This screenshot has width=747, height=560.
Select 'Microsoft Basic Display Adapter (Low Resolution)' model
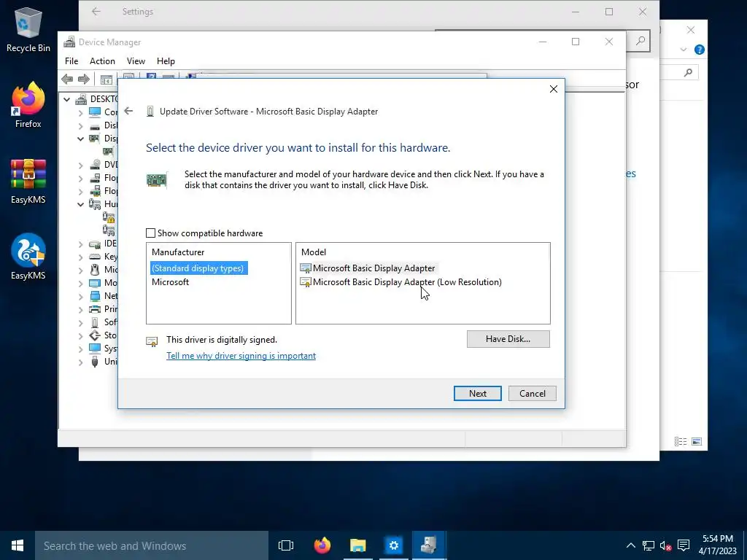401,282
